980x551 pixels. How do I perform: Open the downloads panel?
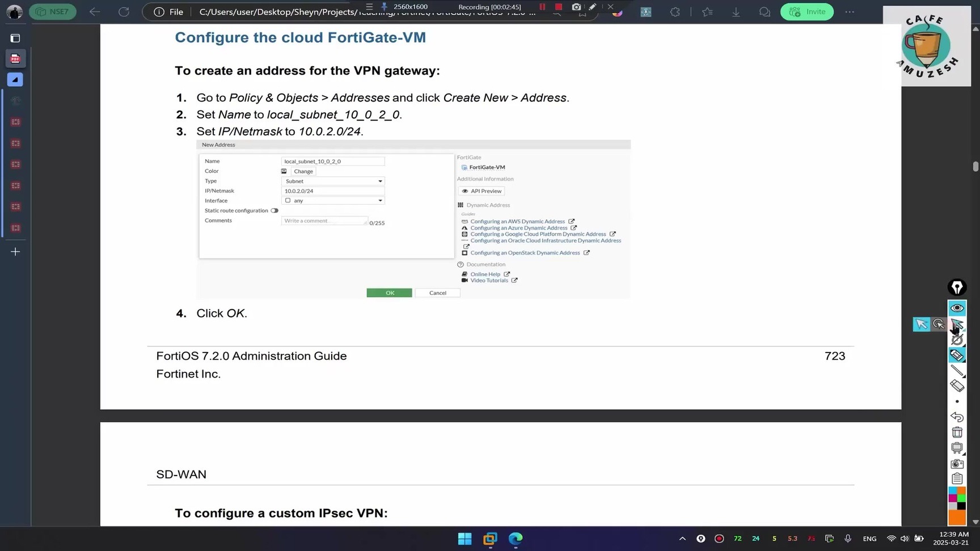pos(736,11)
